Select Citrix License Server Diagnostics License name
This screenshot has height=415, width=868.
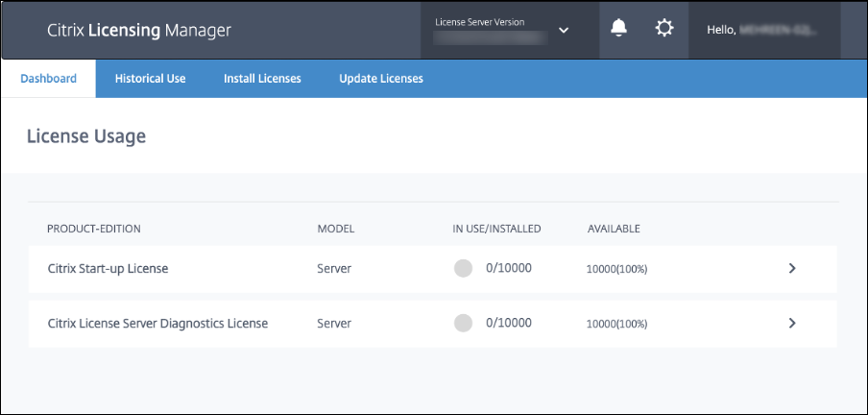[x=157, y=324]
